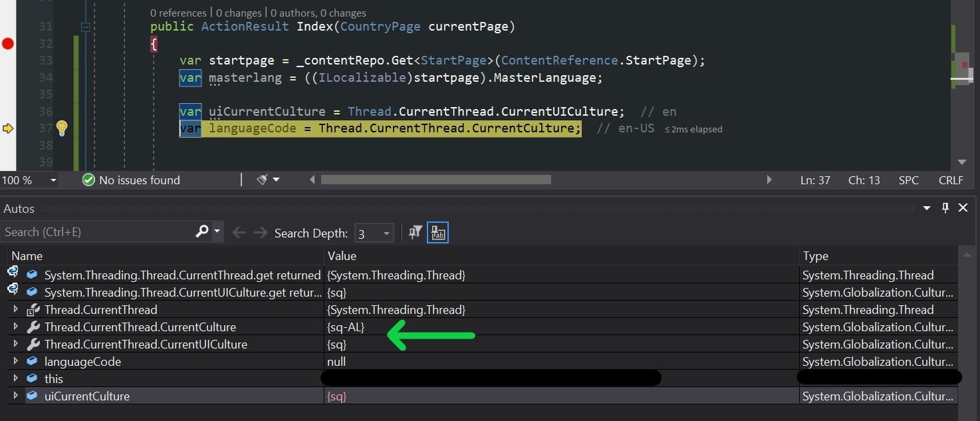The width and height of the screenshot is (980, 421).
Task: Open the 100 % zoom dropdown
Action: tap(53, 180)
